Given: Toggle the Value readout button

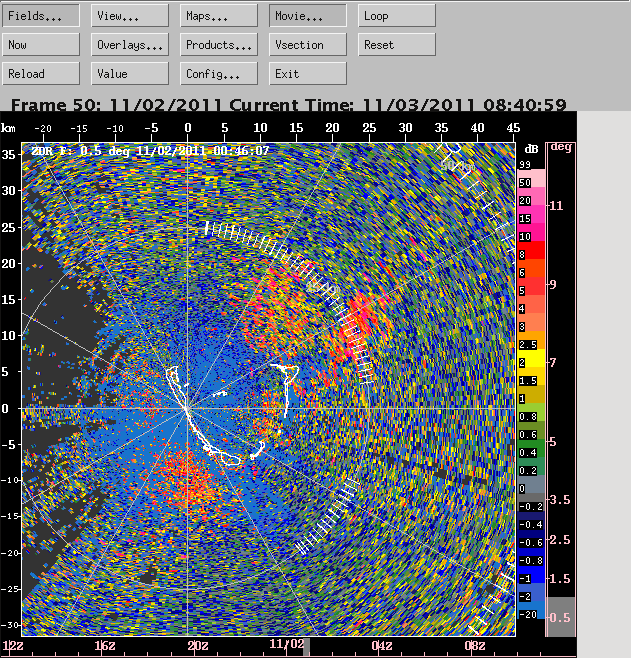Looking at the screenshot, I should (130, 73).
